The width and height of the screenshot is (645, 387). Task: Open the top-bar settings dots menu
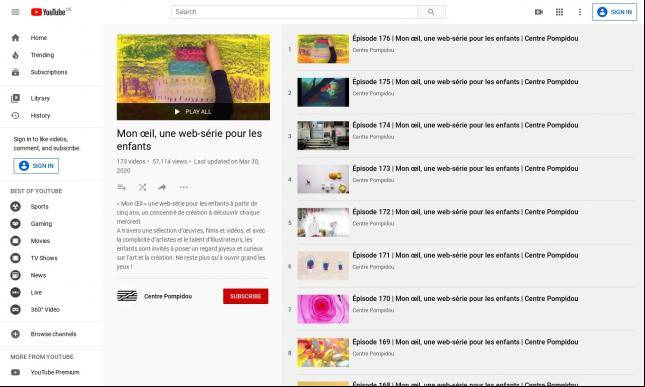tap(580, 12)
